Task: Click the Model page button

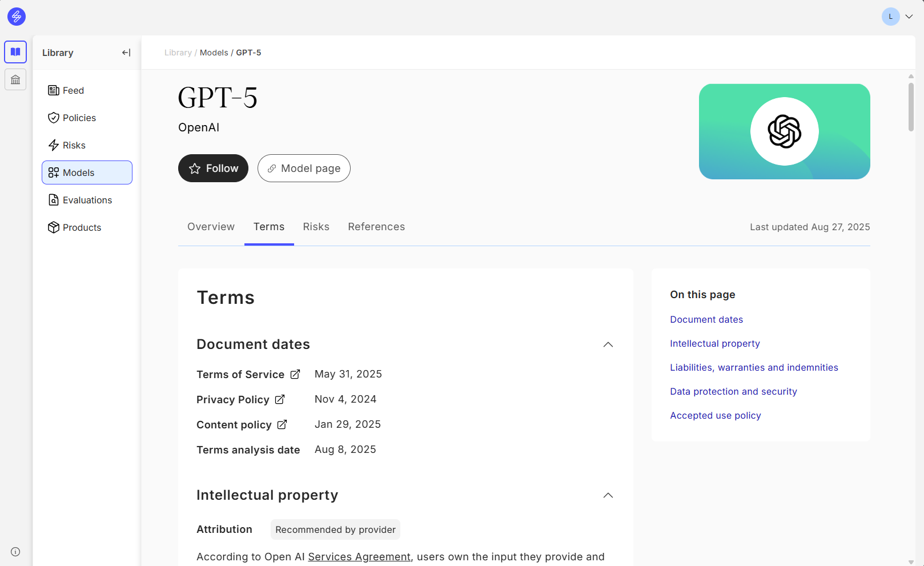Action: (x=304, y=168)
